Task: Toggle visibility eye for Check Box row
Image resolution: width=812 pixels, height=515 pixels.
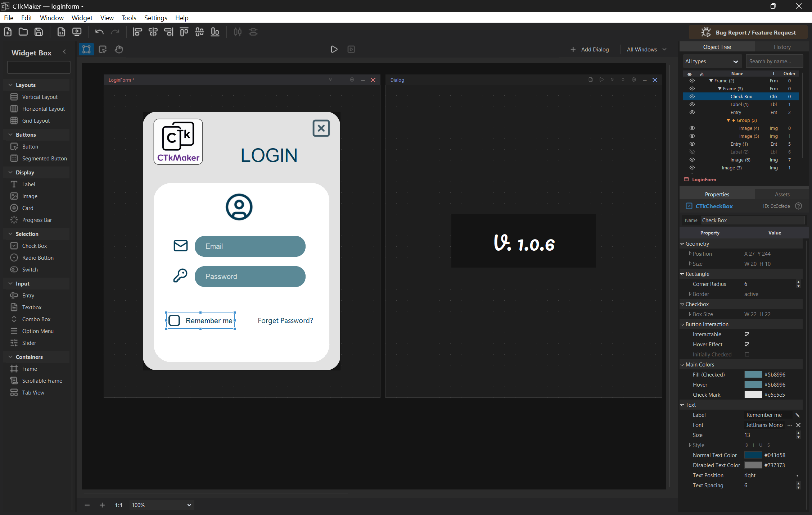Action: coord(692,96)
